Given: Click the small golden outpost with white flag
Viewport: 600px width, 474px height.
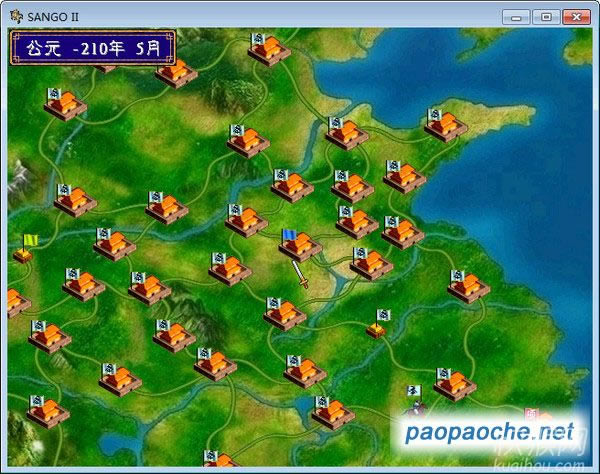Looking at the screenshot, I should [x=378, y=324].
